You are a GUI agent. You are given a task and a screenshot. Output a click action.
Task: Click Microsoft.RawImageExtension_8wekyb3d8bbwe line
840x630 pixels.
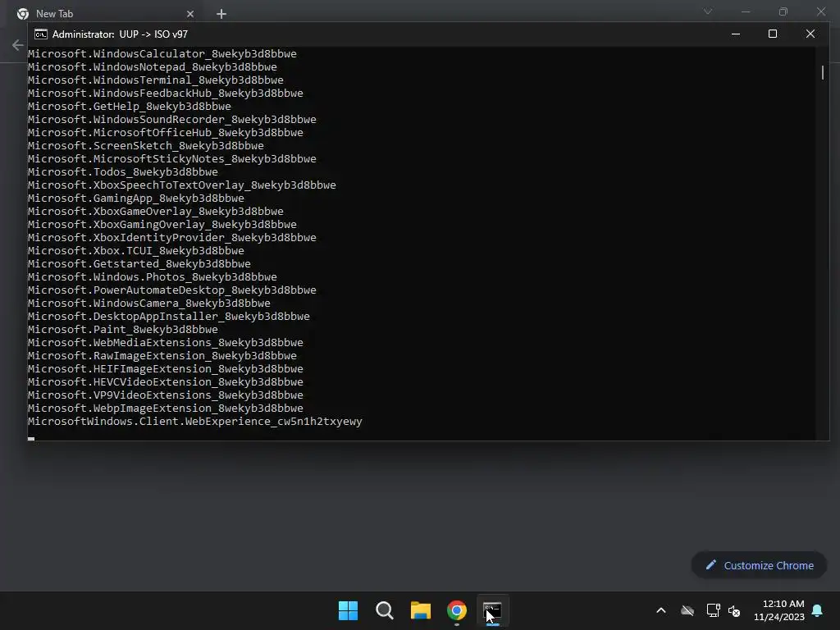[162, 356]
